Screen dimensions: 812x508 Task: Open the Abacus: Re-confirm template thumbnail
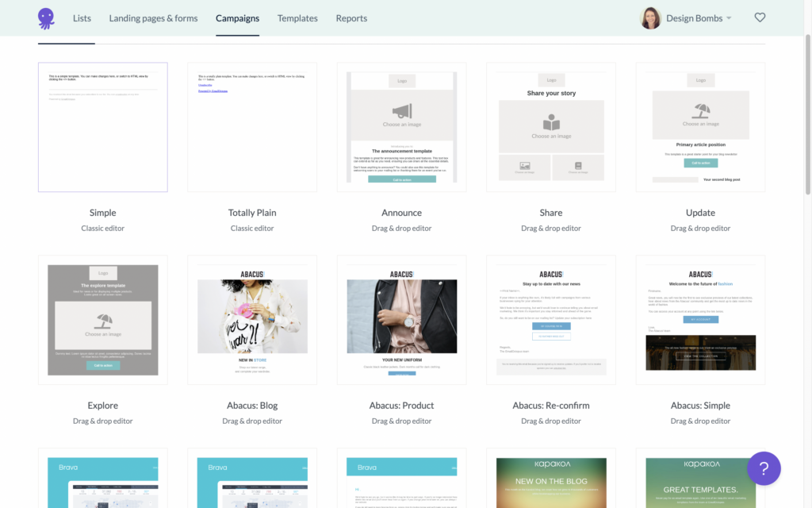[x=551, y=320]
